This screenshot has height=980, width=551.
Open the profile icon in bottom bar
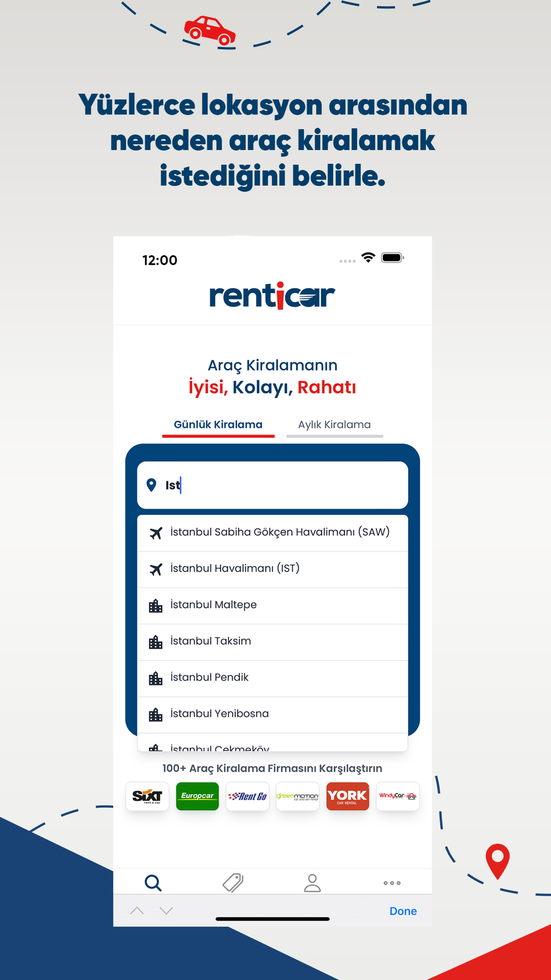click(x=312, y=883)
